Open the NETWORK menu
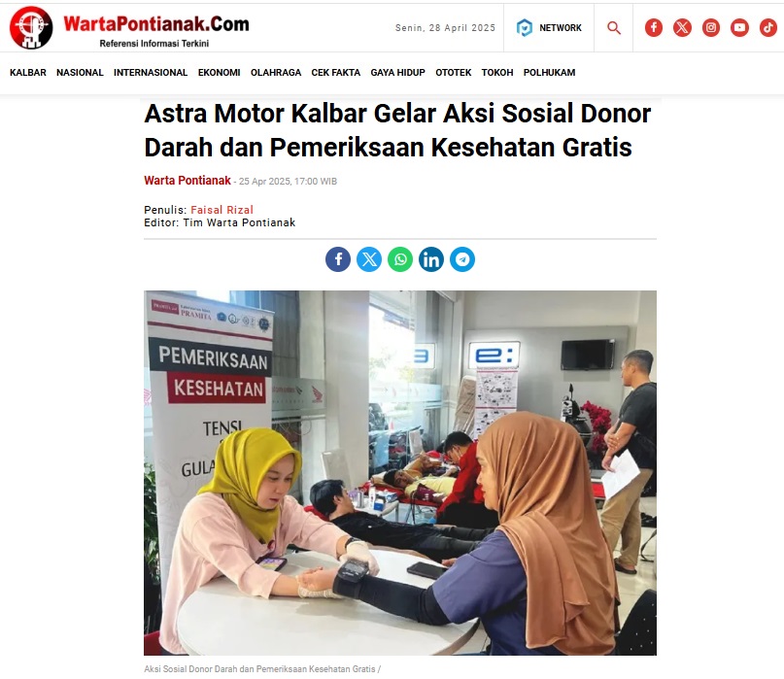Viewport: 784px width, 679px height. (x=549, y=28)
